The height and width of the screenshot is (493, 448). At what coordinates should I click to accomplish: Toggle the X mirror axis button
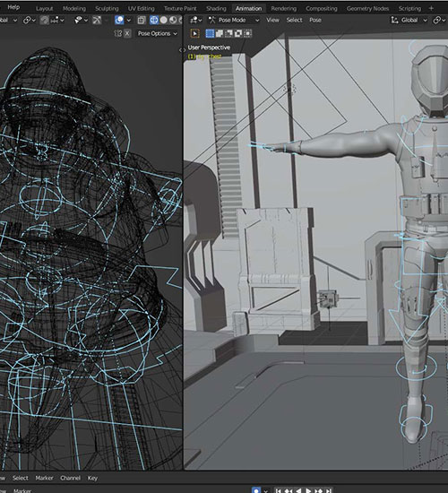pos(127,34)
